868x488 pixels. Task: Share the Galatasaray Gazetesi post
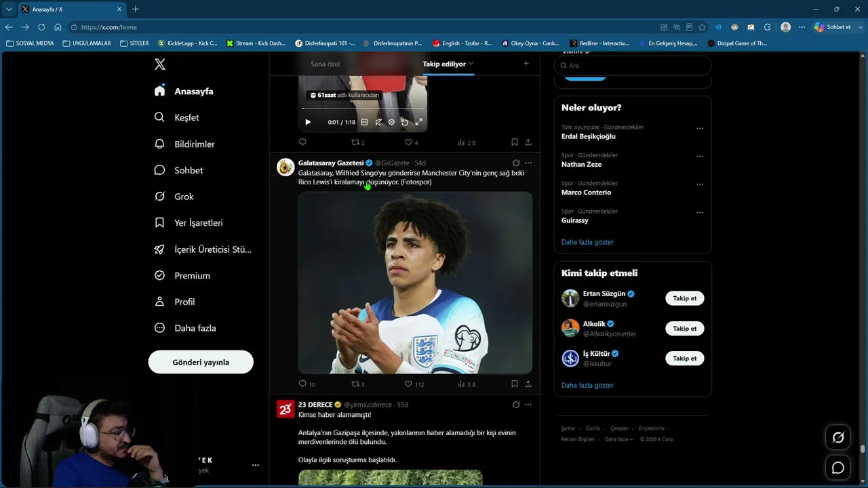[x=528, y=384]
